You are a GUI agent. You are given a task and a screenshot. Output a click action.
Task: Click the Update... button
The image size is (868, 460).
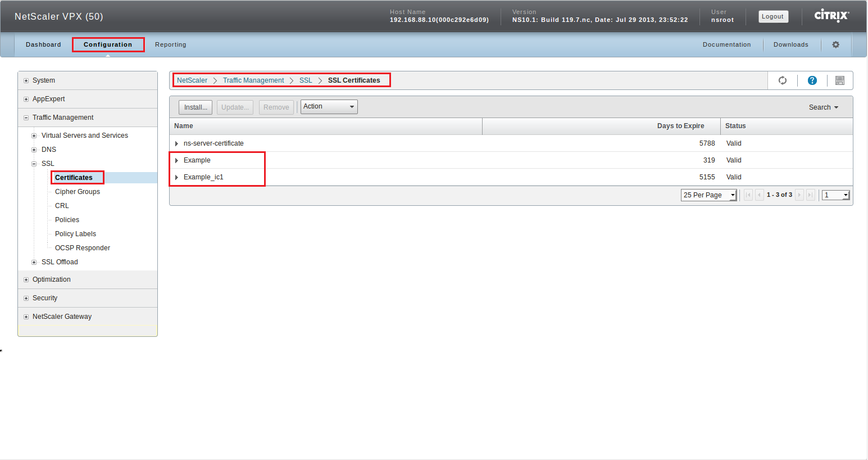click(x=235, y=107)
